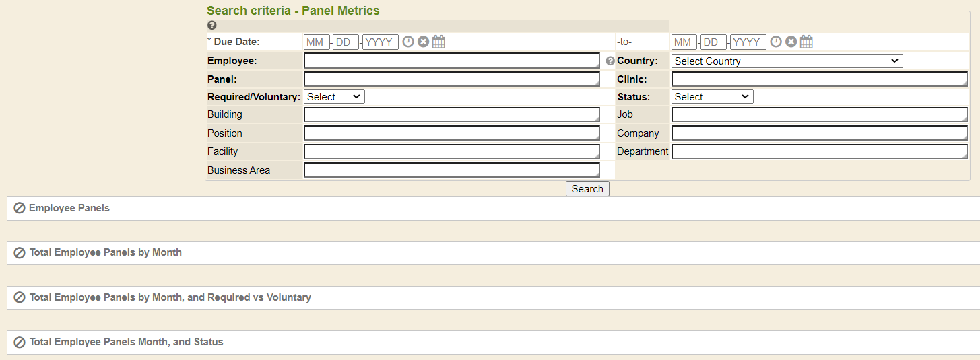Viewport: 980px width, 360px height.
Task: Focus the Clinic input field
Action: (819, 79)
